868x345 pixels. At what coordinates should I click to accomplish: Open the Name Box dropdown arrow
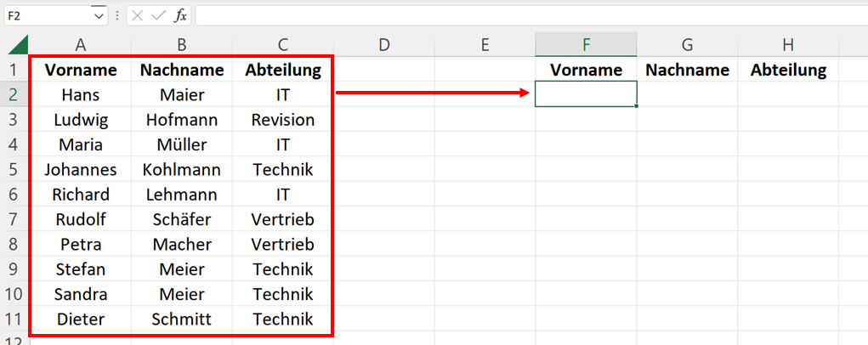[99, 16]
